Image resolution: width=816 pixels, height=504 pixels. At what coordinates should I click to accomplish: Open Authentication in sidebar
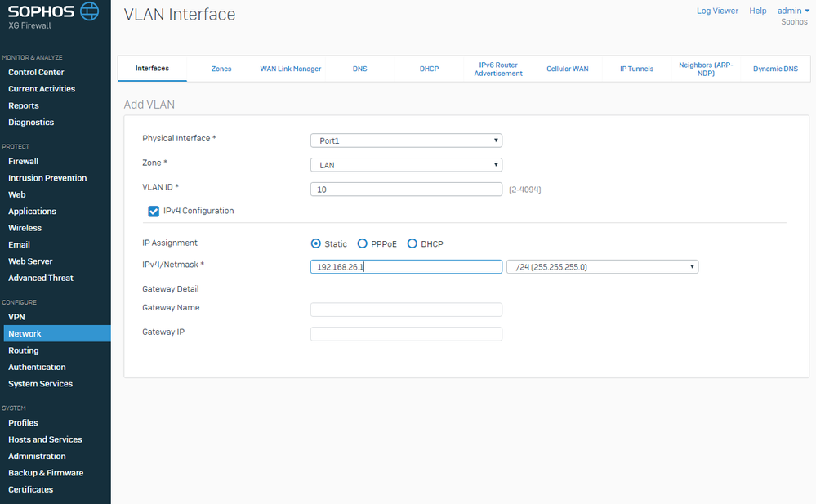(37, 367)
